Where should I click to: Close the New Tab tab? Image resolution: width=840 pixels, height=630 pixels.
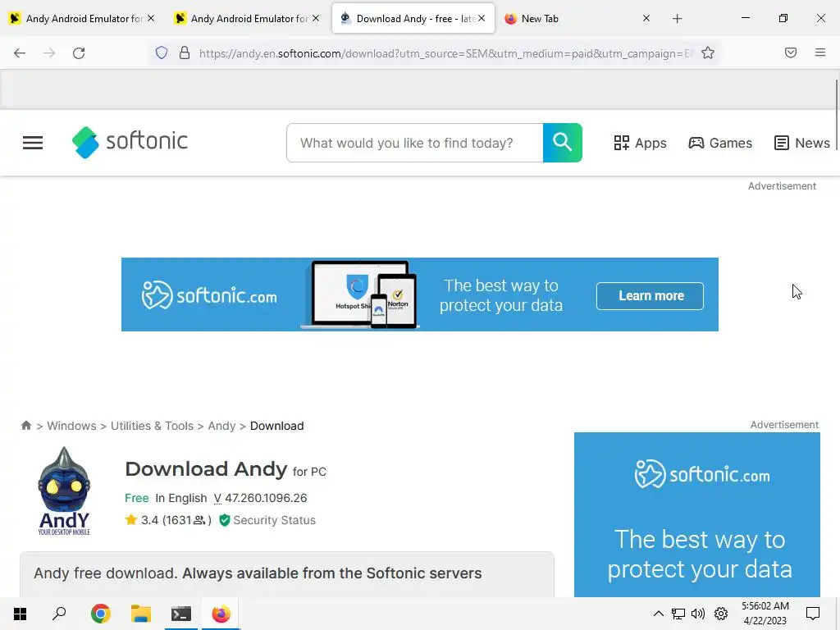[x=646, y=19]
